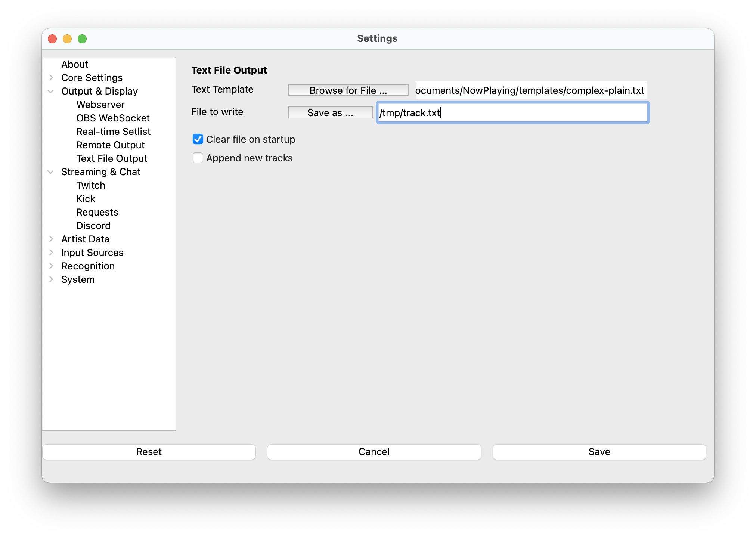Click the Browse for File button
The image size is (756, 538).
click(x=348, y=90)
